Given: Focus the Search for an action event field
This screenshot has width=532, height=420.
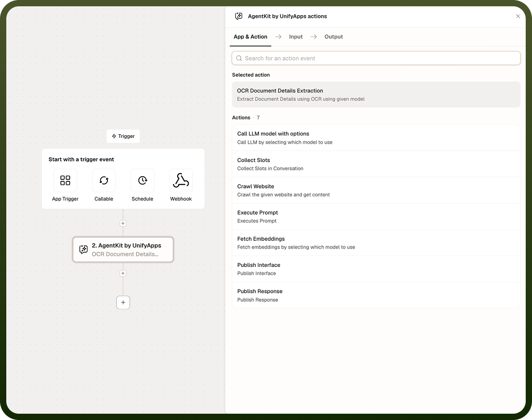Looking at the screenshot, I should pos(376,58).
